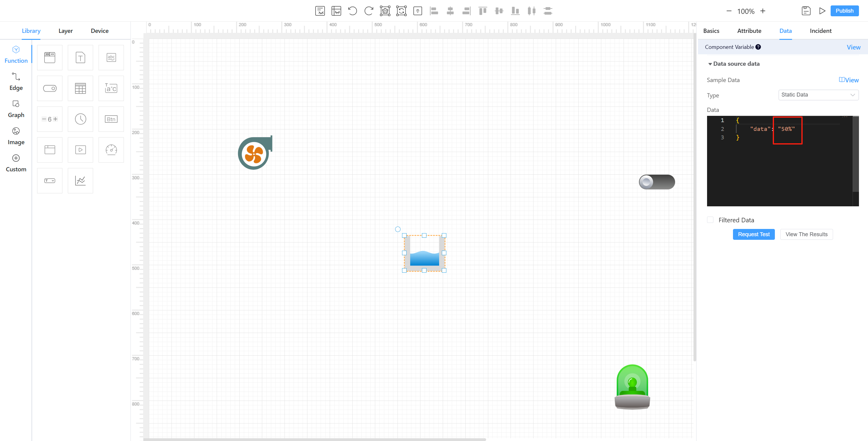Open the Layer tab
The height and width of the screenshot is (441, 868).
pos(65,31)
